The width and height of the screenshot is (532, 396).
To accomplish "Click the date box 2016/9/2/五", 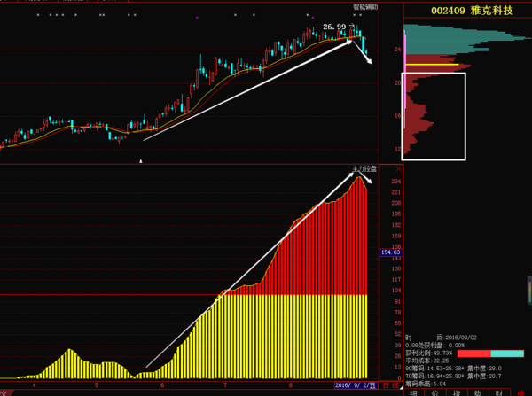I will click(356, 385).
